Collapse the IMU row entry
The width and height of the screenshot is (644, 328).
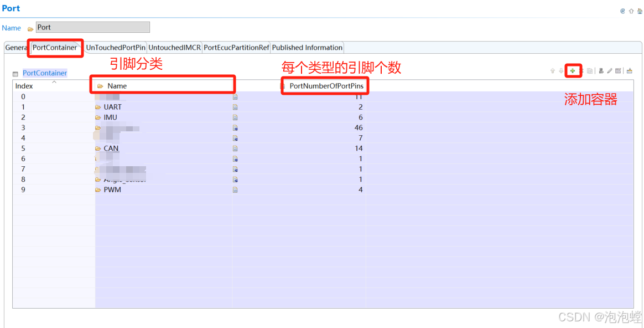point(98,117)
